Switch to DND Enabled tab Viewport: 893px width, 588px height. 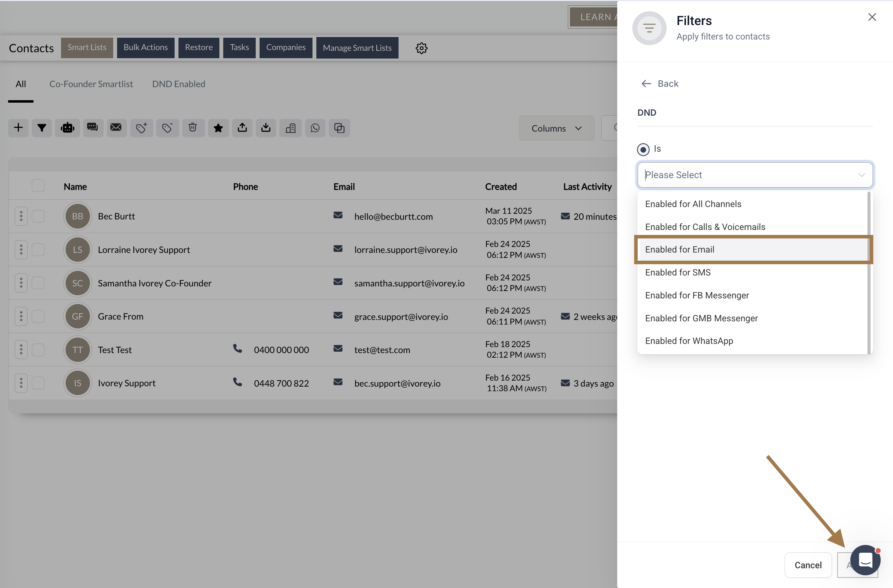178,84
